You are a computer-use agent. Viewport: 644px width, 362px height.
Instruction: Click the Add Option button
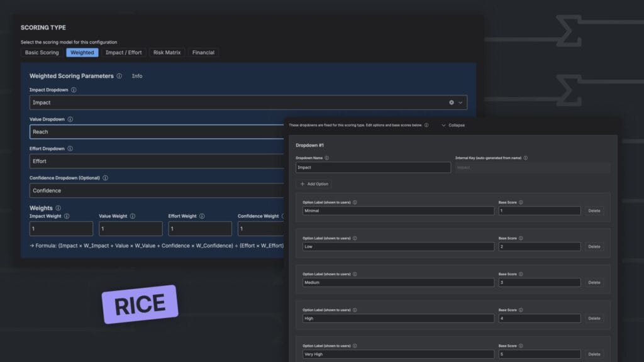point(314,184)
